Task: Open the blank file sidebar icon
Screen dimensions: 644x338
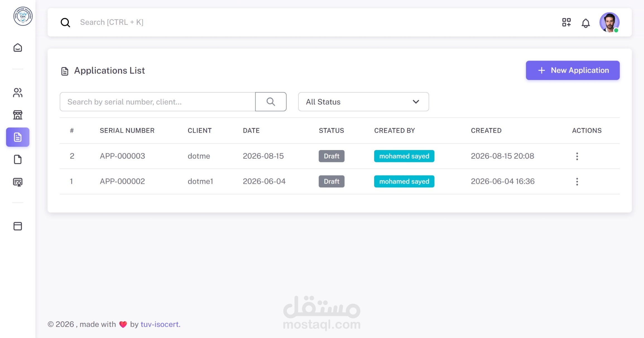Action: tap(18, 160)
